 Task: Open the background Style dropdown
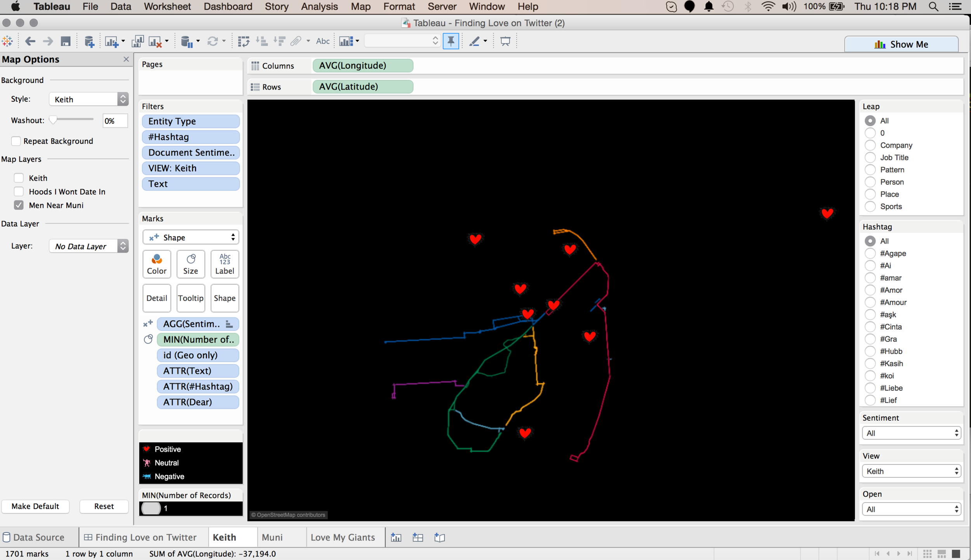coord(89,99)
